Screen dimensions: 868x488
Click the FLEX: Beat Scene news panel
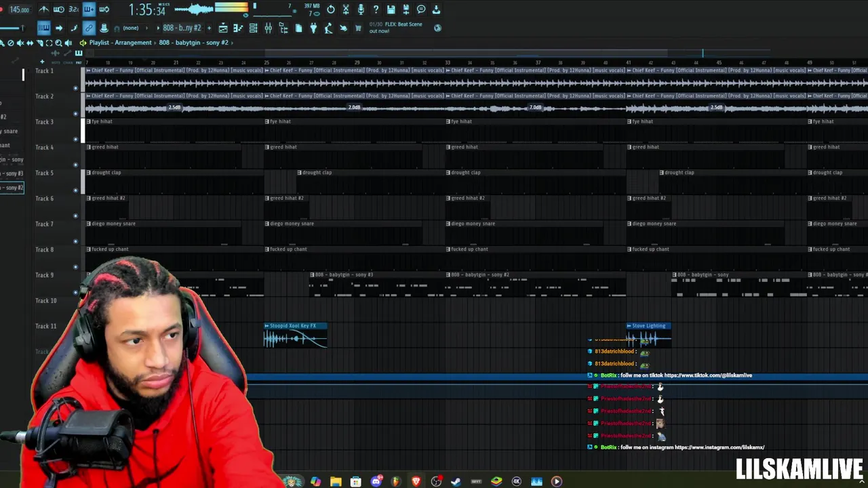(x=397, y=28)
